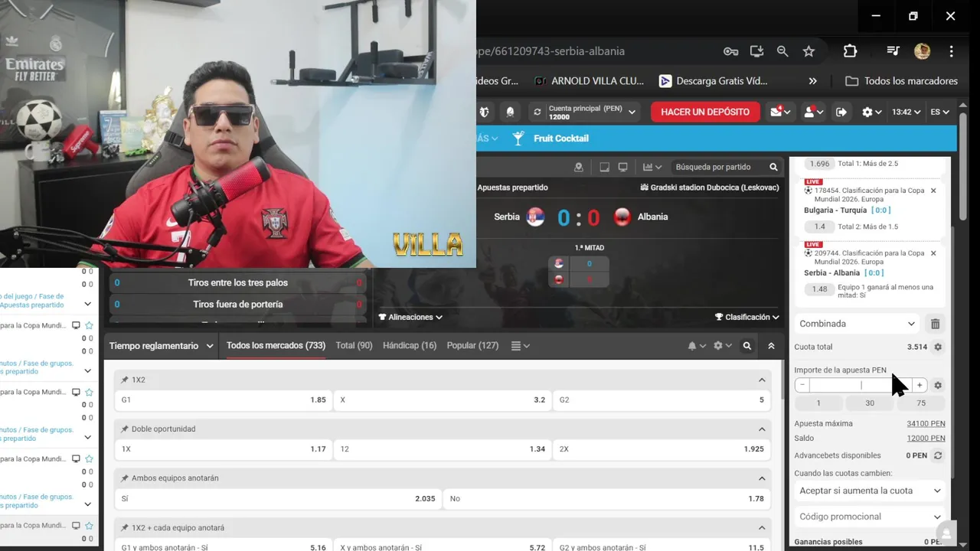This screenshot has height=551, width=980.
Task: Open the markets notification bell dropdown
Action: [x=696, y=346]
